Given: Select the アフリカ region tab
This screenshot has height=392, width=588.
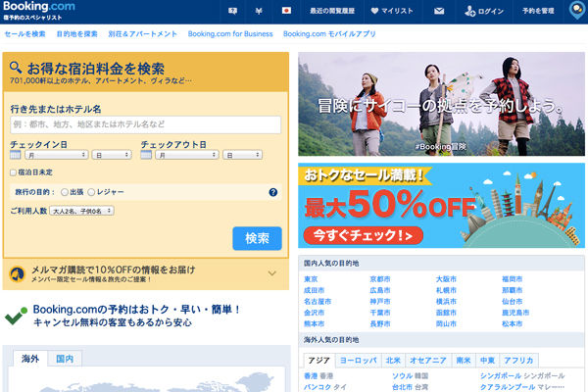Looking at the screenshot, I should pos(518,361).
